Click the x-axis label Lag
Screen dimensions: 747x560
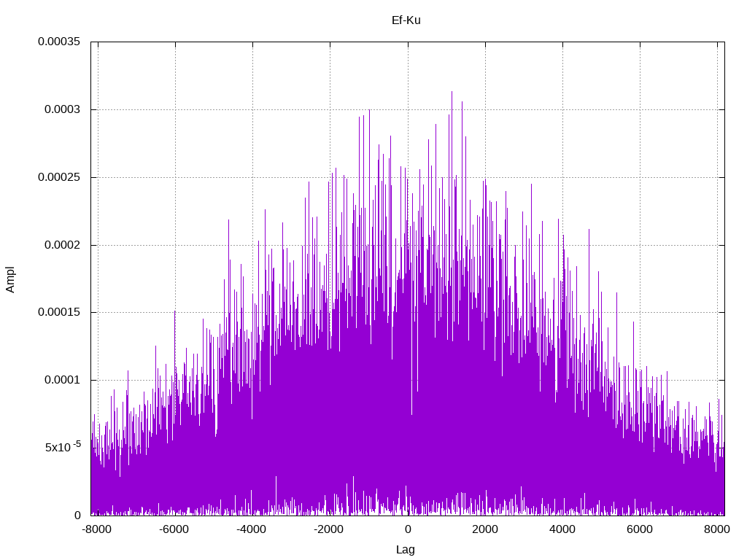point(406,550)
